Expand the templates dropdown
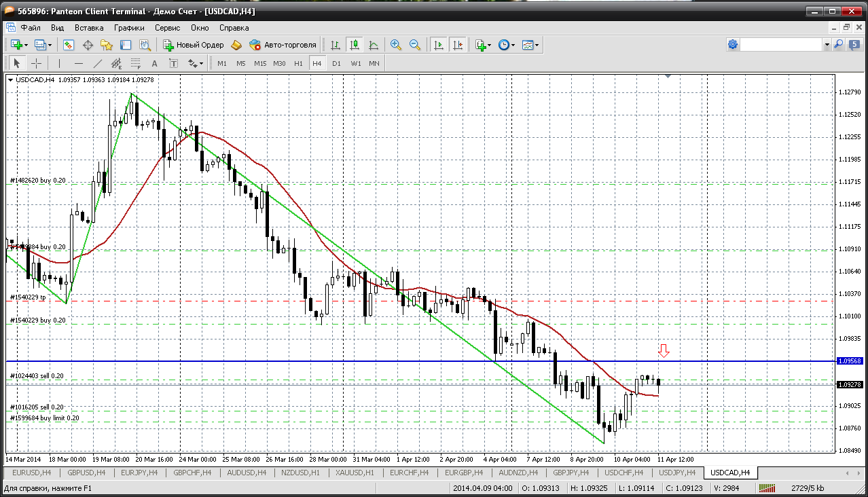Screen dimensions: 868x497 click(x=537, y=45)
